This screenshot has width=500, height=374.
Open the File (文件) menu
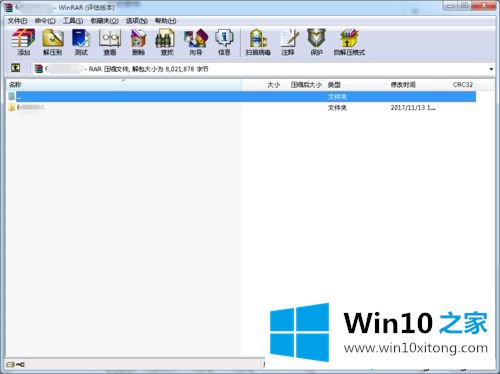point(17,21)
